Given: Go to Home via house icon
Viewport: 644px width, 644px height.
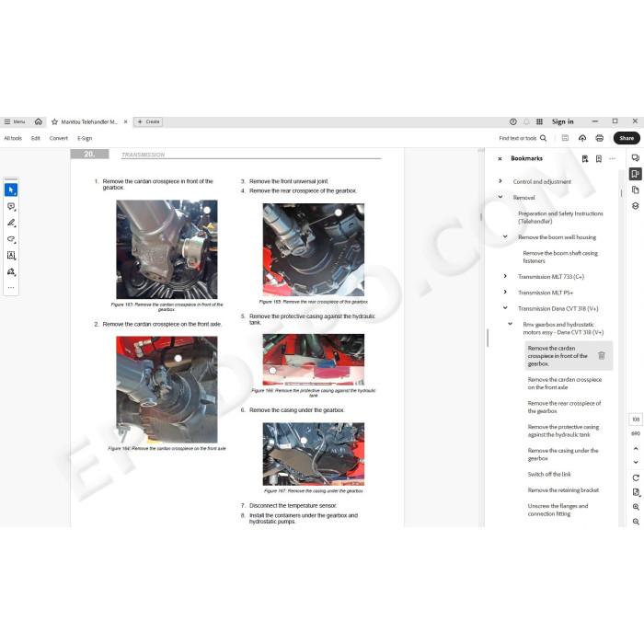Looking at the screenshot, I should (39, 121).
